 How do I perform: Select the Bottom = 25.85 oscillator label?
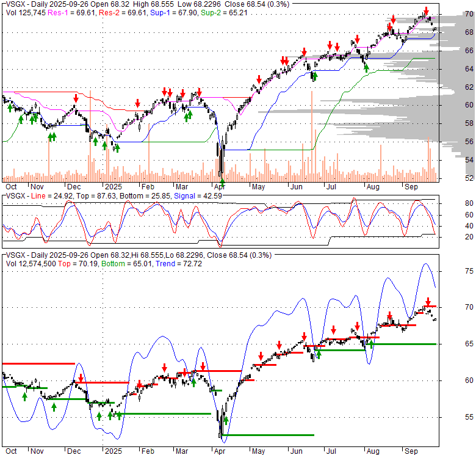(x=145, y=196)
